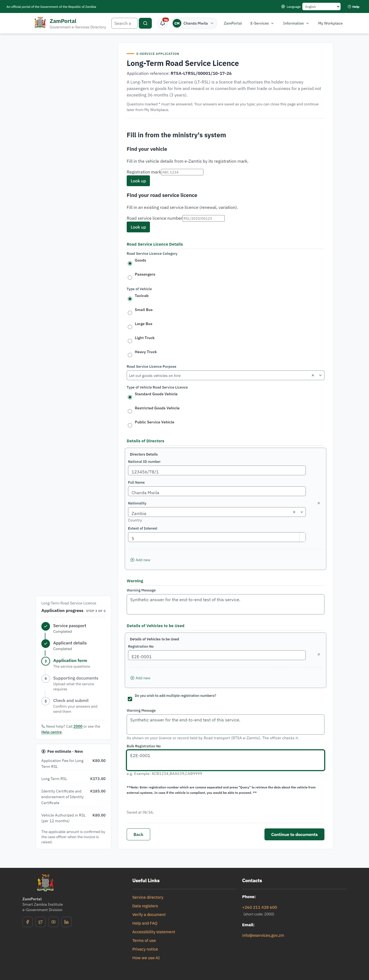Viewport: 369px width, 980px height.
Task: Click the Registration mark input field
Action: coord(182,172)
